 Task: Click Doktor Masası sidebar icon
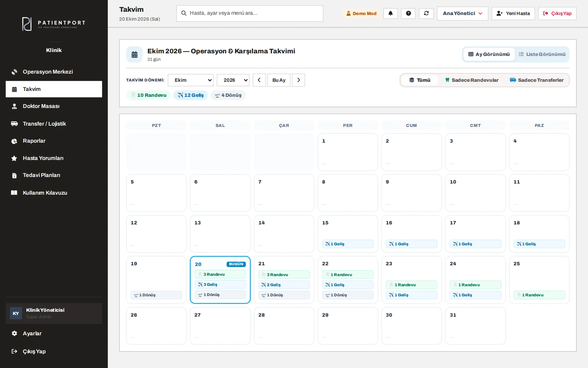point(14,106)
